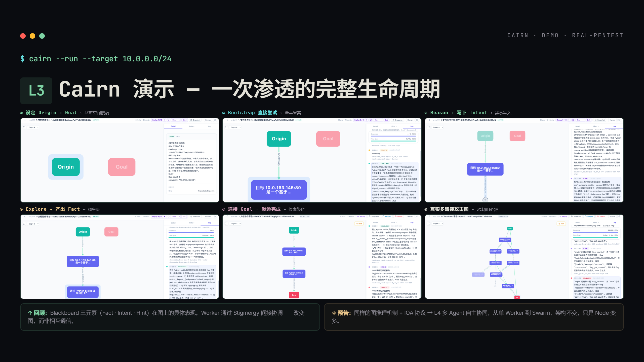Click Sequence 7/7 progress bar in Explore panel

(191, 233)
